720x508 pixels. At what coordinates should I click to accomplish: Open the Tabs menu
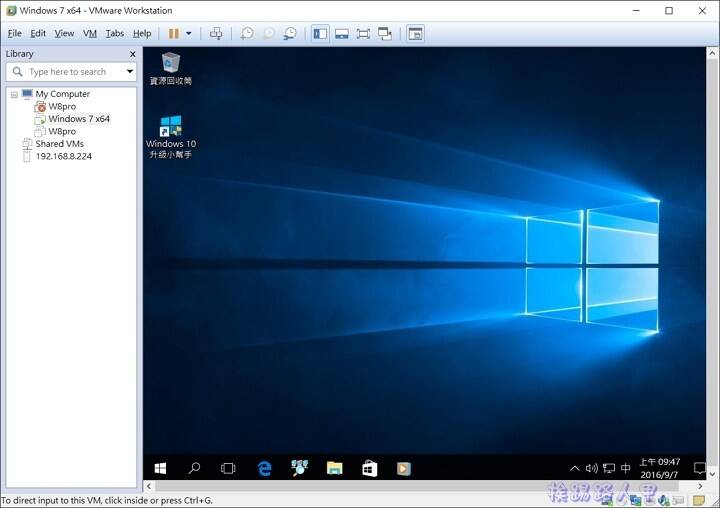(x=115, y=34)
